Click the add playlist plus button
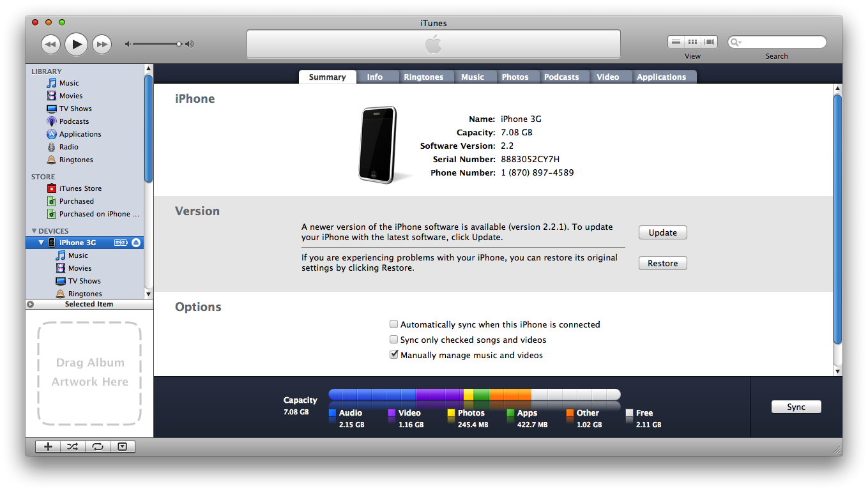The height and width of the screenshot is (491, 868). 48,447
